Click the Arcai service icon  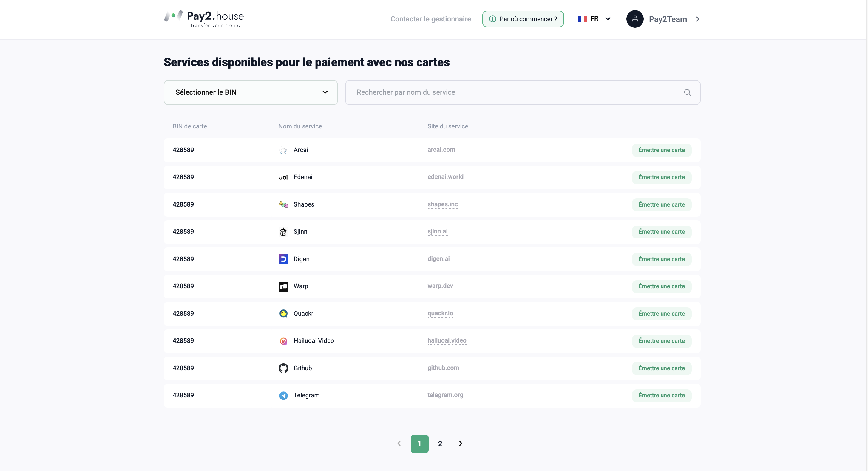283,150
